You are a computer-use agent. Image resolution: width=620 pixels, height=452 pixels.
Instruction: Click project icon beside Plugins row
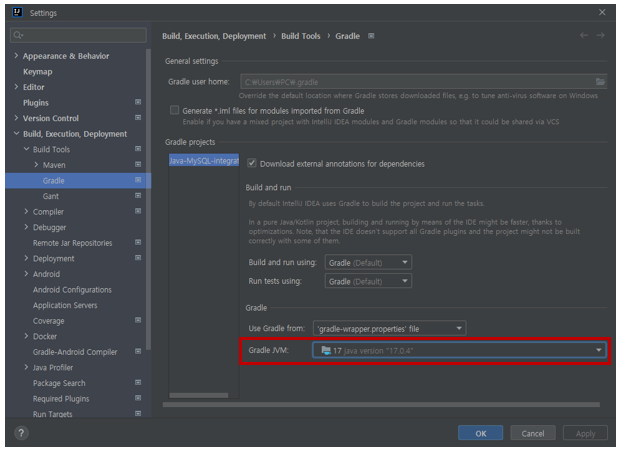(138, 102)
